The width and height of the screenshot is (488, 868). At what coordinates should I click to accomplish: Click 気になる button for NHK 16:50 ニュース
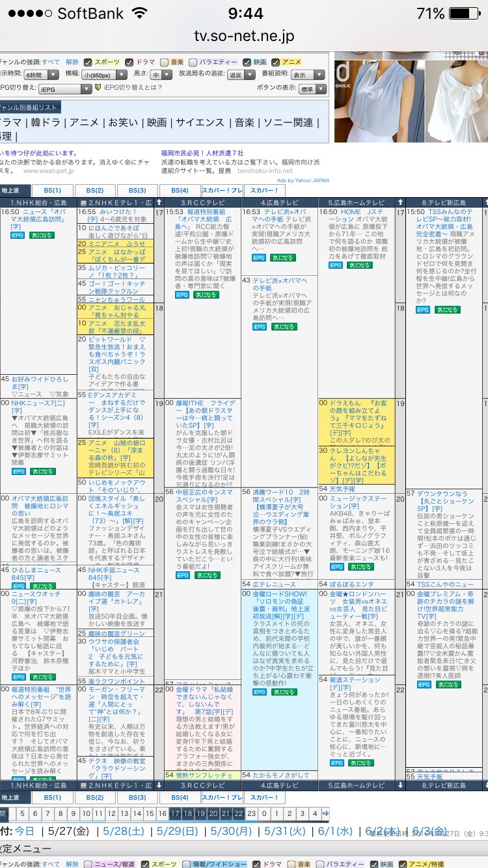41,235
